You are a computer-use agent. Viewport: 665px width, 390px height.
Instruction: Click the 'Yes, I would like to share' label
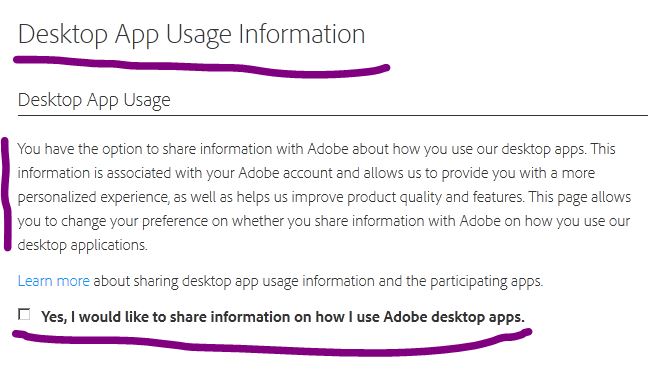282,317
